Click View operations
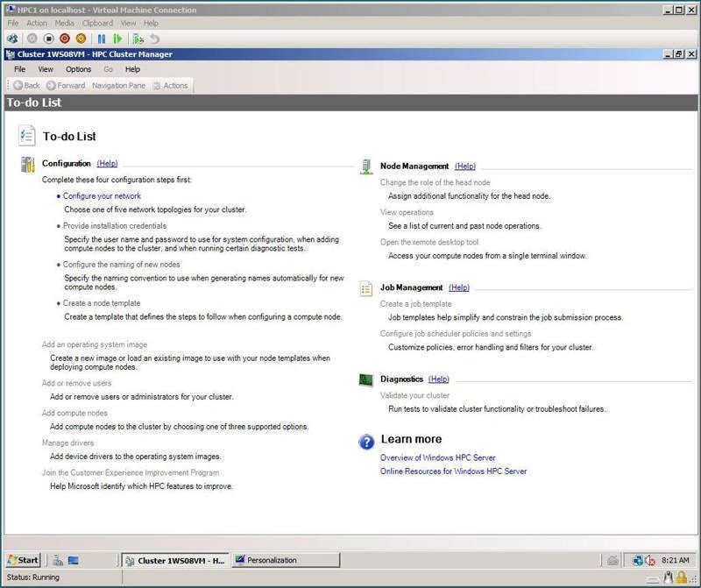Image resolution: width=701 pixels, height=588 pixels. (x=407, y=212)
